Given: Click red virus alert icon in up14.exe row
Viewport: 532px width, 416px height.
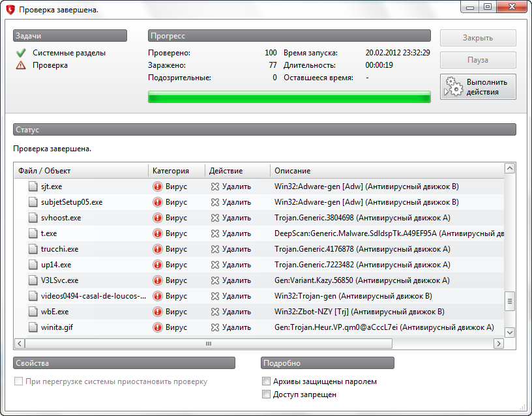Looking at the screenshot, I should [x=157, y=264].
